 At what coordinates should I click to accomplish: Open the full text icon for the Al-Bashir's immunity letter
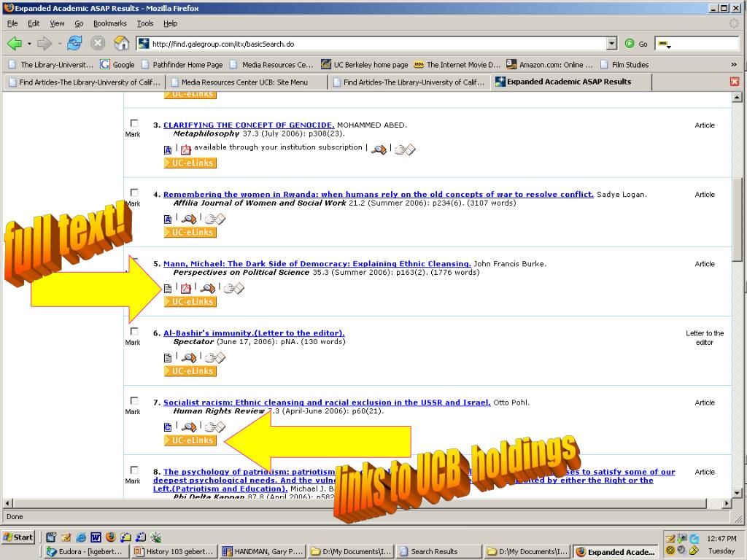pos(168,357)
